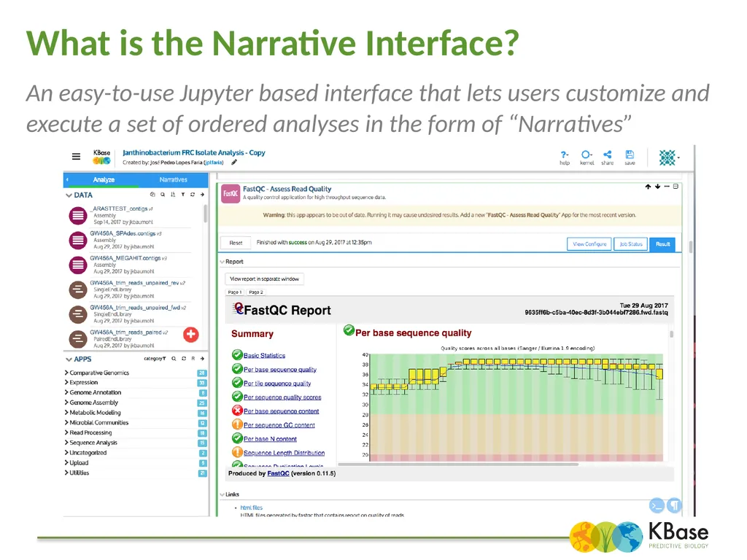This screenshot has width=747, height=560.
Task: Open Basic Statistics link in Summary
Action: click(x=264, y=356)
